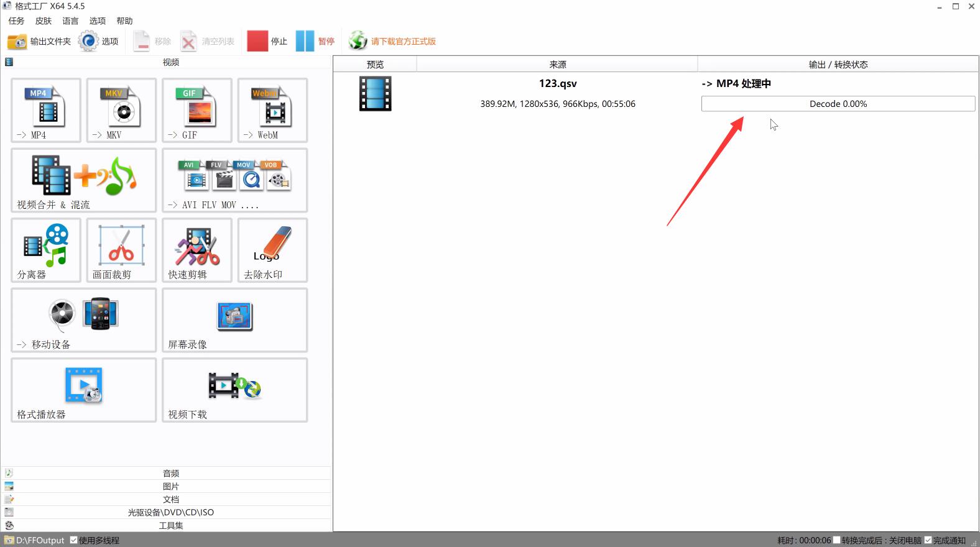
Task: Click the 输出 / 转换状态 column header
Action: click(838, 64)
